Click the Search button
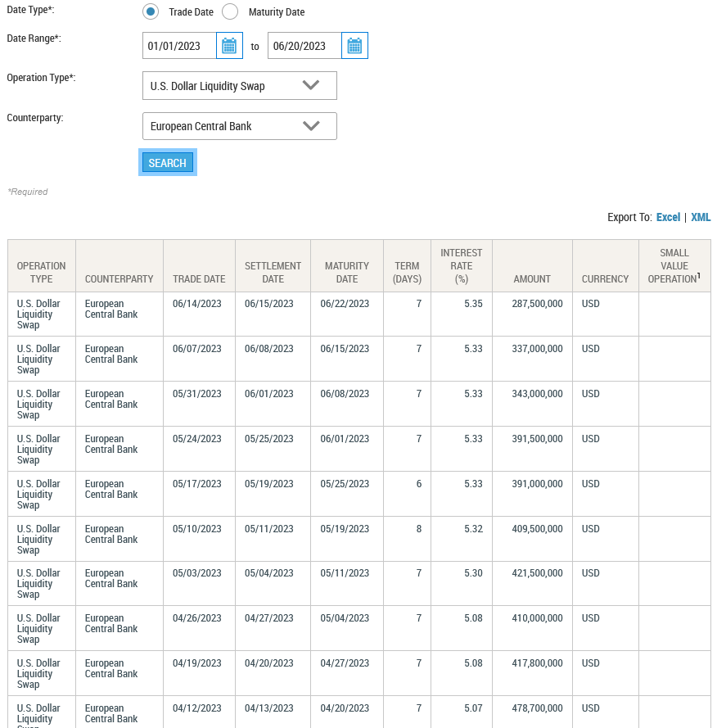The height and width of the screenshot is (728, 717). click(x=168, y=162)
